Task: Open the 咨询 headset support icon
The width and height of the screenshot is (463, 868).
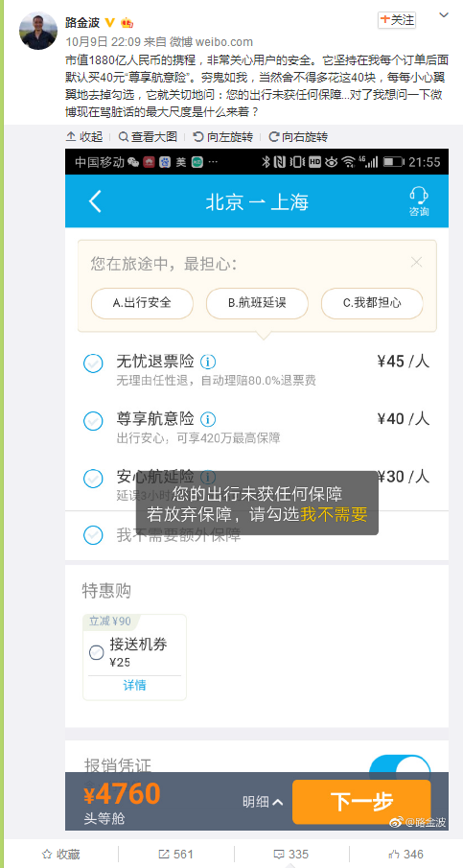Action: [419, 201]
